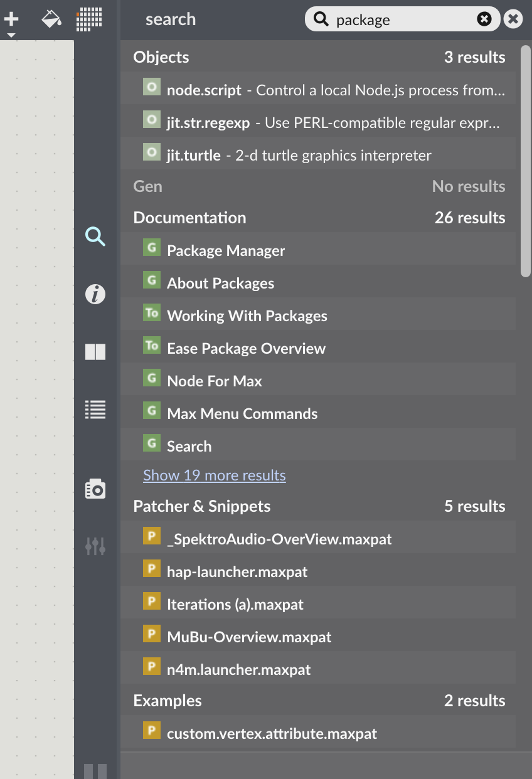Close the search sidebar panel
Screen dimensions: 532x779
tap(513, 19)
